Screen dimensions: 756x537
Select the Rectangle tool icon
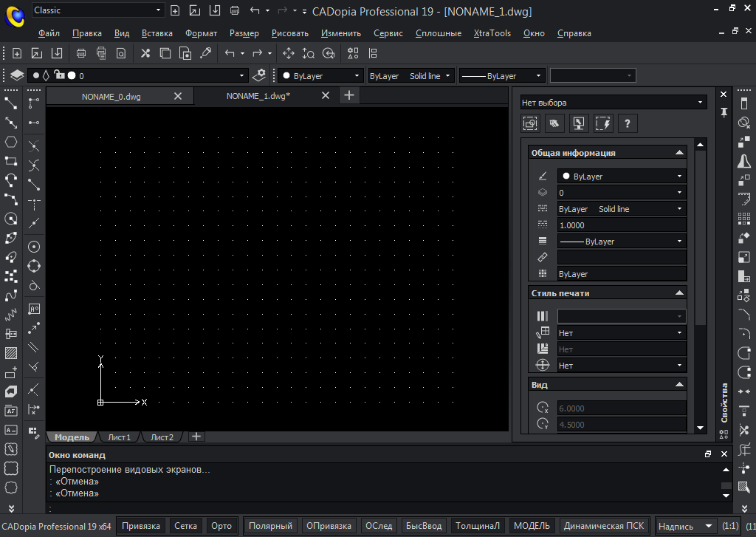click(x=11, y=161)
